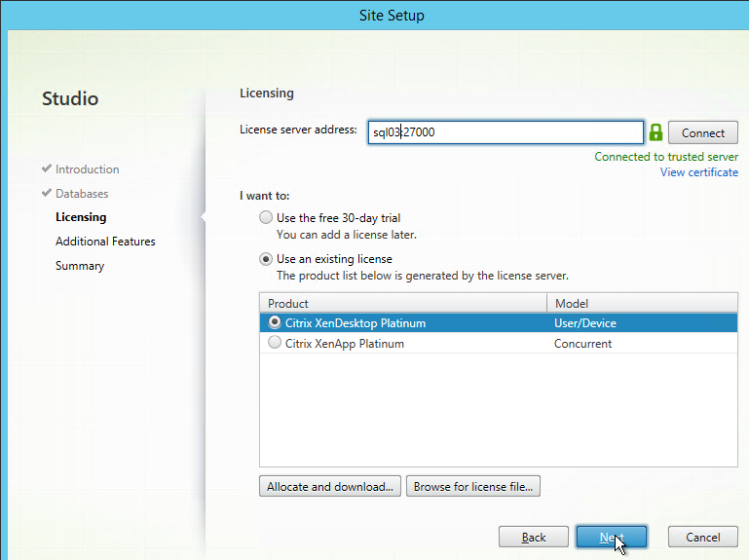Viewport: 749px width, 560px height.
Task: Go Back to previous wizard page
Action: tap(534, 537)
